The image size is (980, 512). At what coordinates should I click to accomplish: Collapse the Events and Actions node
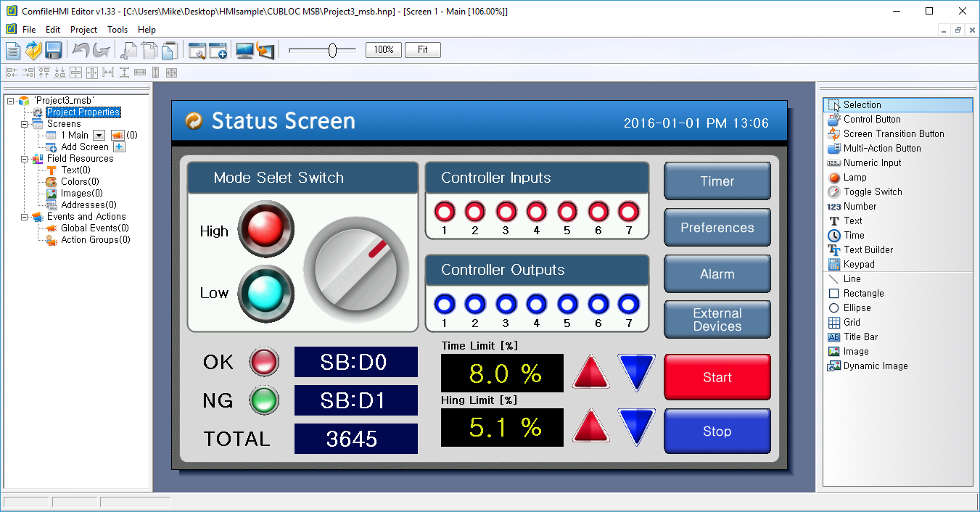point(25,217)
